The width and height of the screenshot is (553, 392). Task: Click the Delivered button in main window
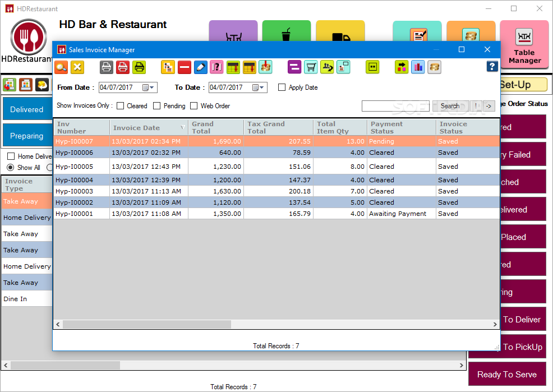tap(27, 109)
